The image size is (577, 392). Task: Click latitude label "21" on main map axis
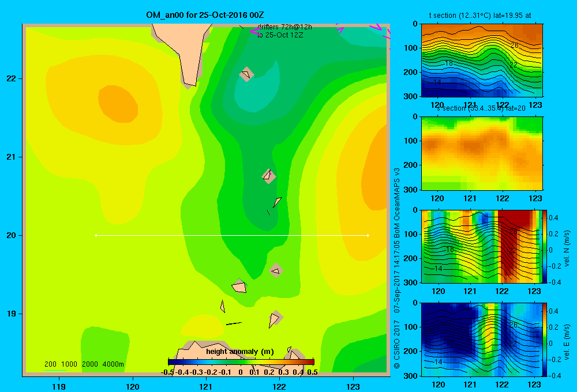[11, 157]
